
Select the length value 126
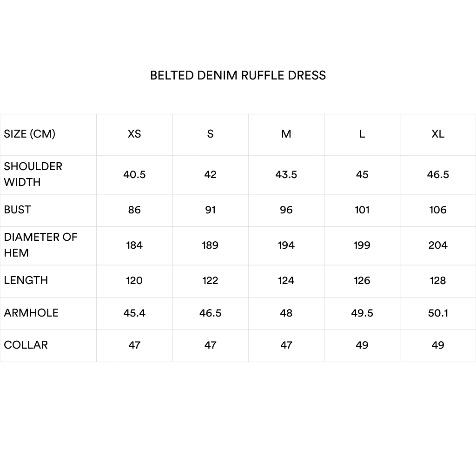click(x=362, y=281)
